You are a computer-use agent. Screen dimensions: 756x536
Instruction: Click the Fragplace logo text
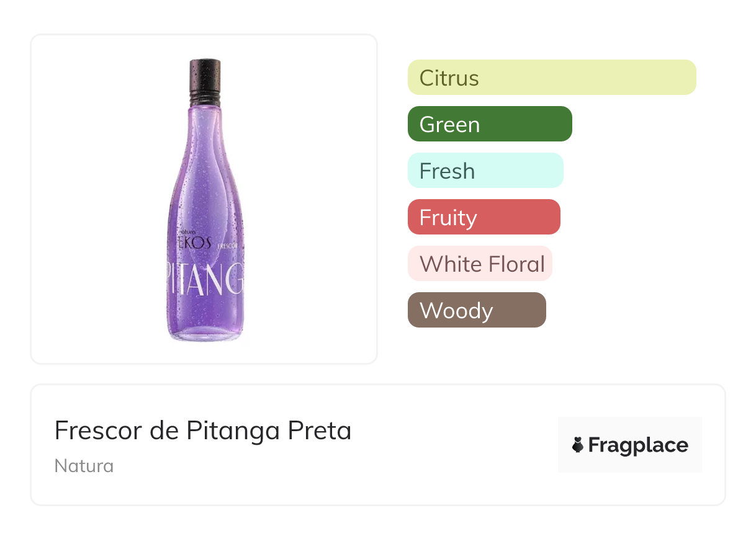638,445
